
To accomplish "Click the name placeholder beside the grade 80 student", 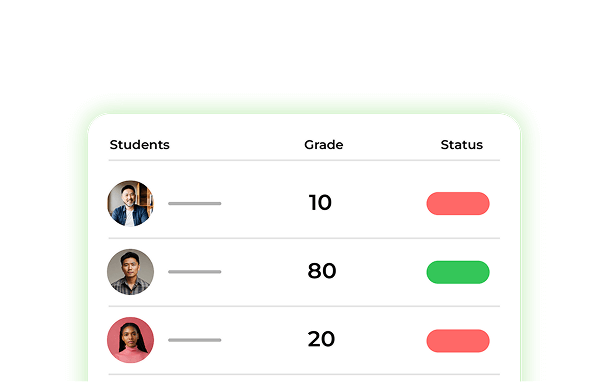I will (195, 272).
